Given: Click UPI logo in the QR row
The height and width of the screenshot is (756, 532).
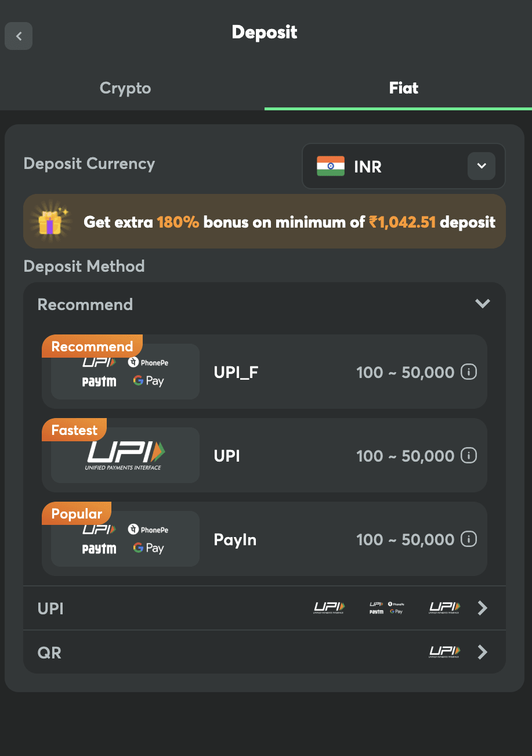Looking at the screenshot, I should [444, 652].
